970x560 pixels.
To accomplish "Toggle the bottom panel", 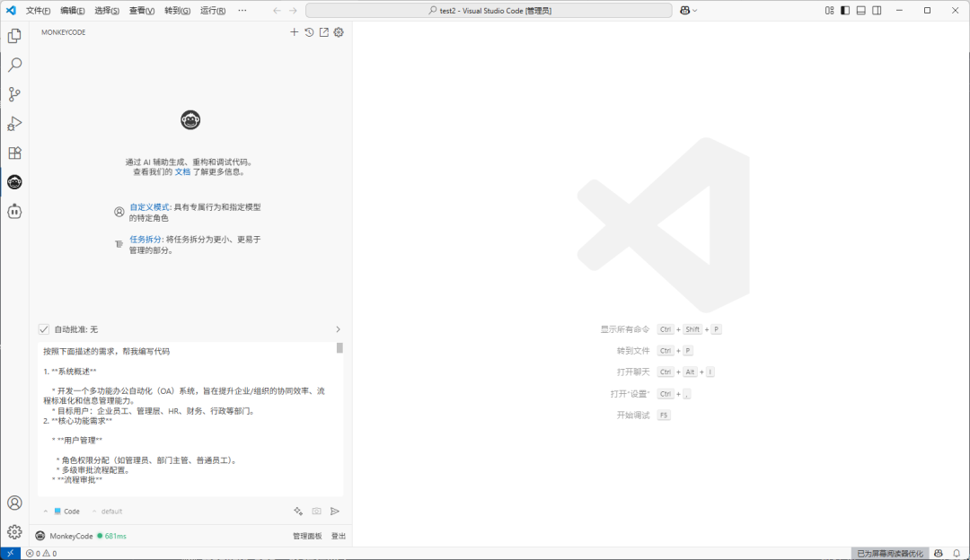I will 861,11.
